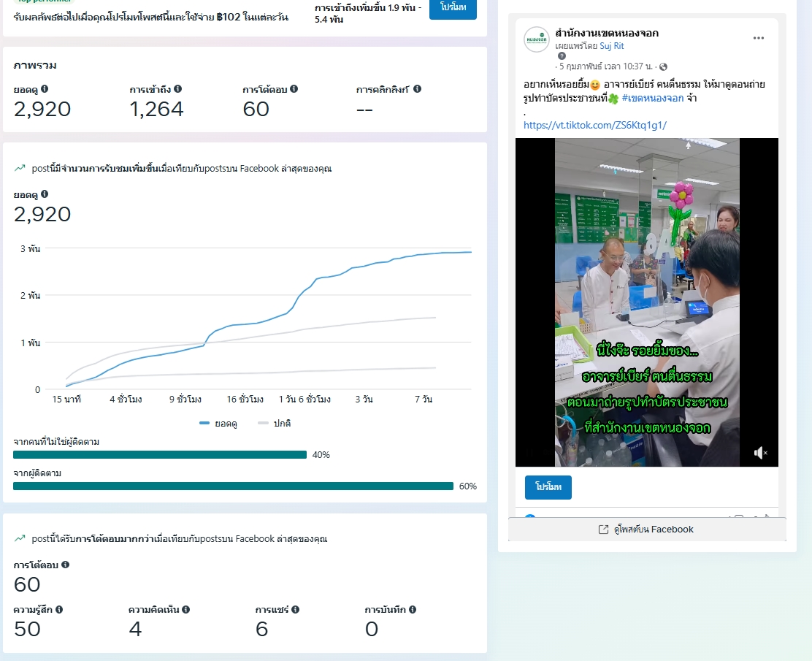The width and height of the screenshot is (812, 661).
Task: Click the ภาพรวม heading
Action: (35, 65)
